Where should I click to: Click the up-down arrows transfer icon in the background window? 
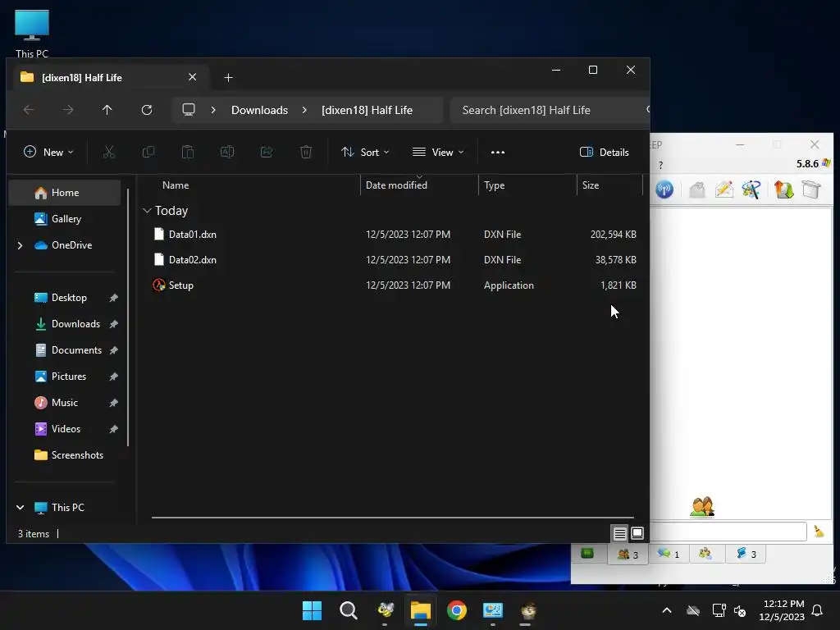tap(783, 189)
